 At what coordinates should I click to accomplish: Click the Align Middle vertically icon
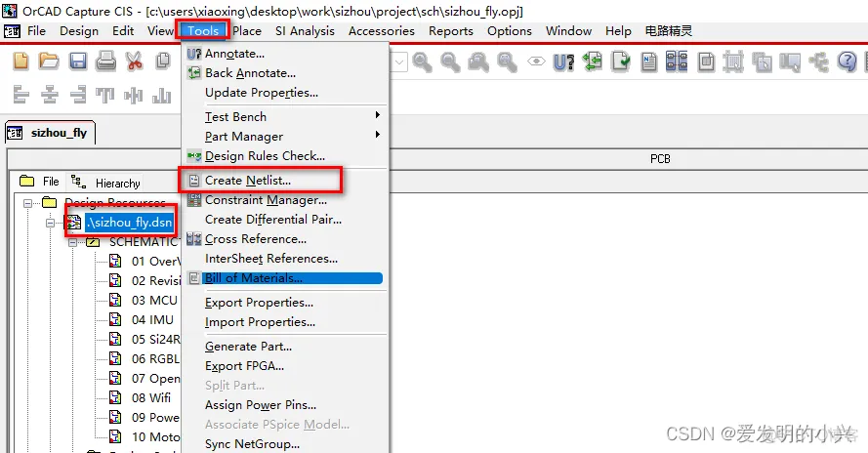[x=134, y=96]
